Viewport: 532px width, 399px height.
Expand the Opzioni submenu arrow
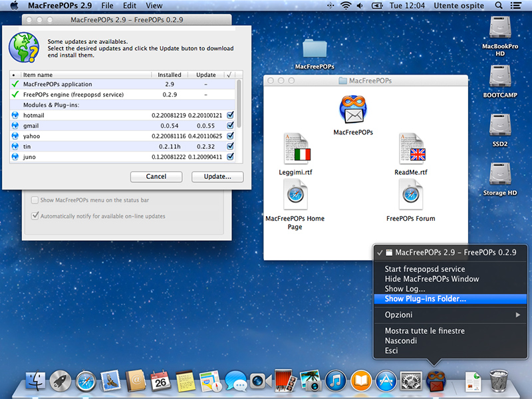click(x=518, y=315)
